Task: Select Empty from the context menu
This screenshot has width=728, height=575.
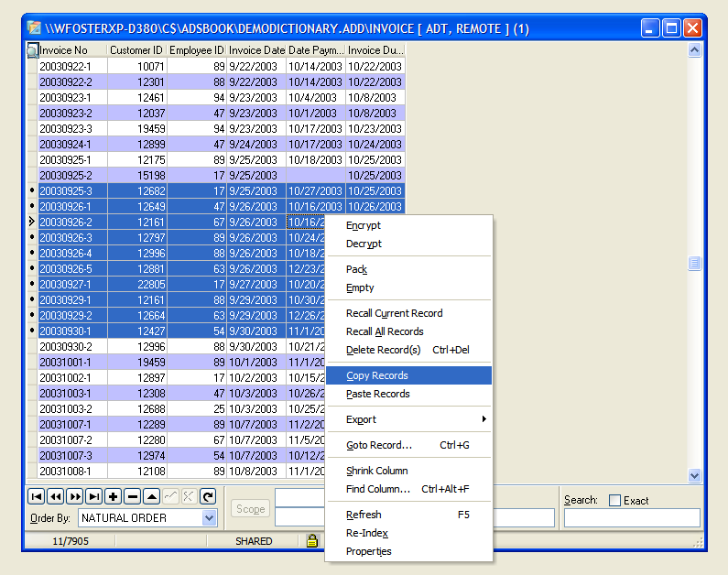Action: tap(409, 287)
